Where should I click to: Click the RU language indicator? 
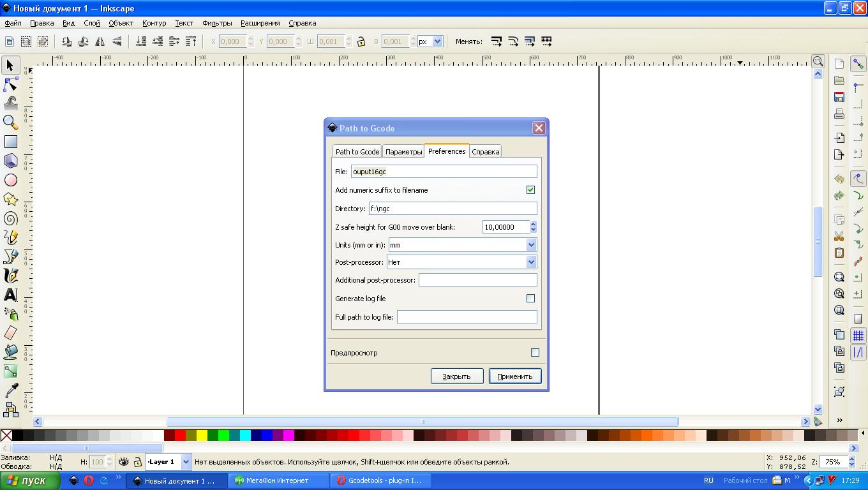708,480
